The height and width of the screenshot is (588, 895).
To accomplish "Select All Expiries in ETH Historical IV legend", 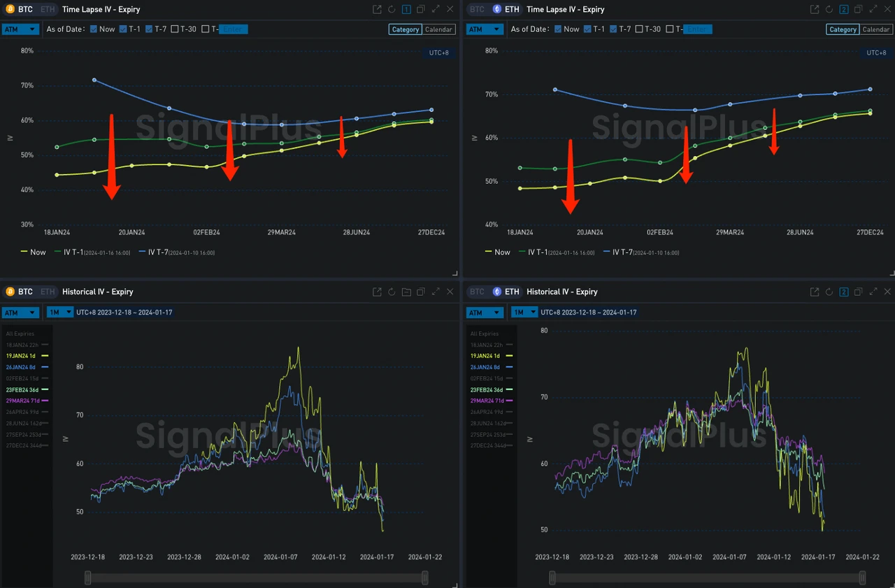I will pyautogui.click(x=485, y=334).
